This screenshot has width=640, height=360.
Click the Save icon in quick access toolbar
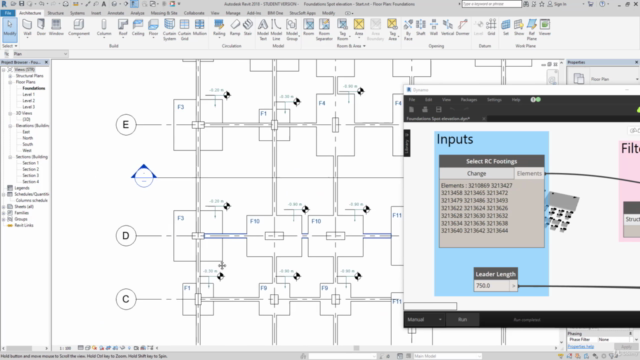pos(22,4)
